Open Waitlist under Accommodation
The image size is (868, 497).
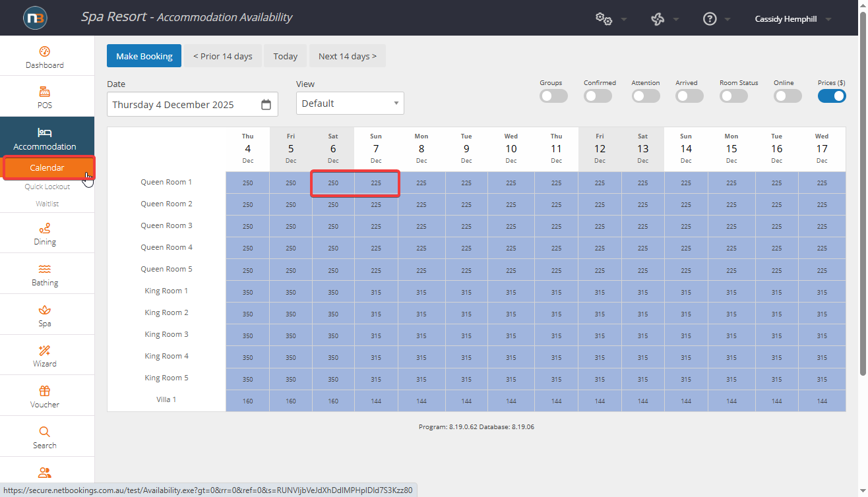click(47, 204)
